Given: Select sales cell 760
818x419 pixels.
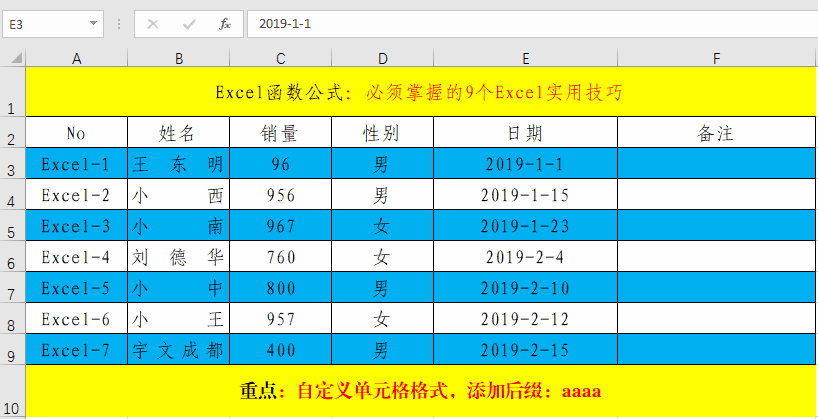Looking at the screenshot, I should pos(281,256).
